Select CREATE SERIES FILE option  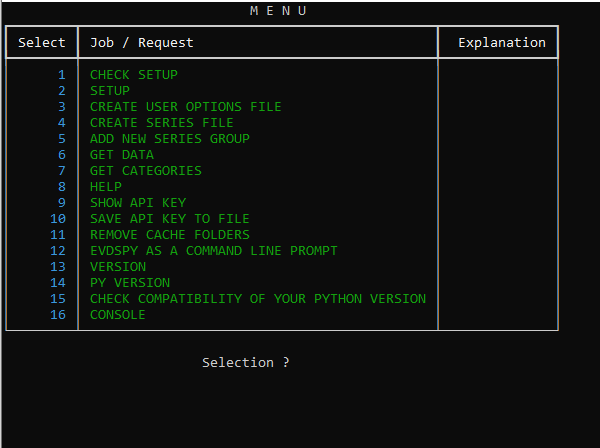coord(162,123)
